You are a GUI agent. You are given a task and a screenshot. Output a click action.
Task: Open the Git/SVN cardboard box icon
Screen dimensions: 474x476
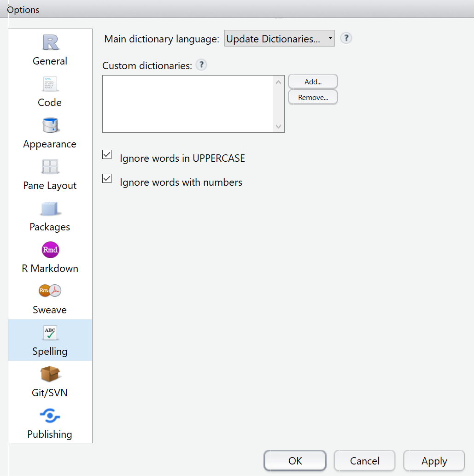(50, 374)
